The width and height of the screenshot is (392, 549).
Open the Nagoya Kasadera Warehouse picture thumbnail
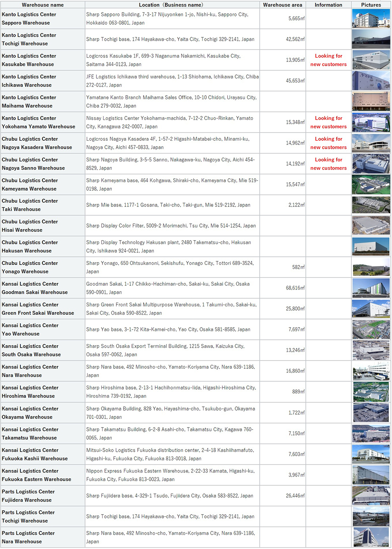click(x=371, y=143)
